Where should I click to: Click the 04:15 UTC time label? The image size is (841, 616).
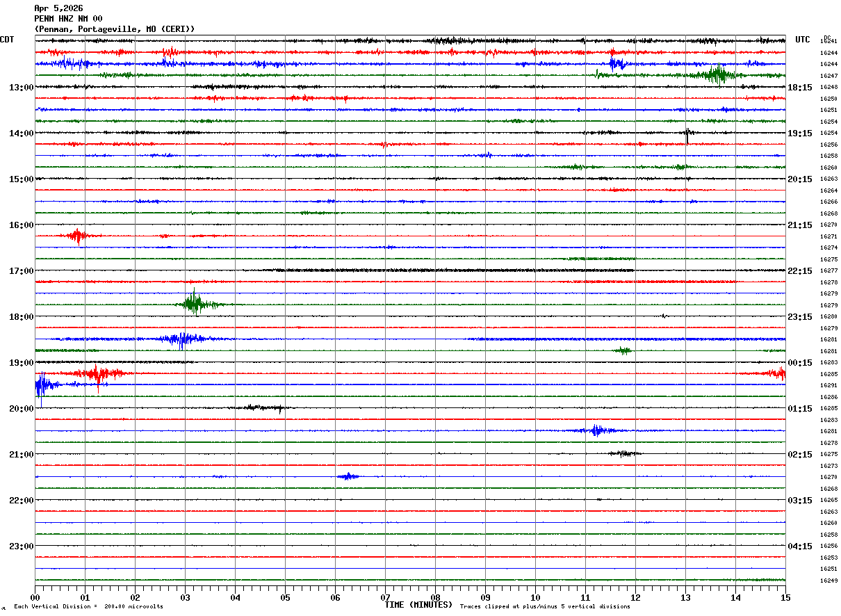pyautogui.click(x=800, y=546)
